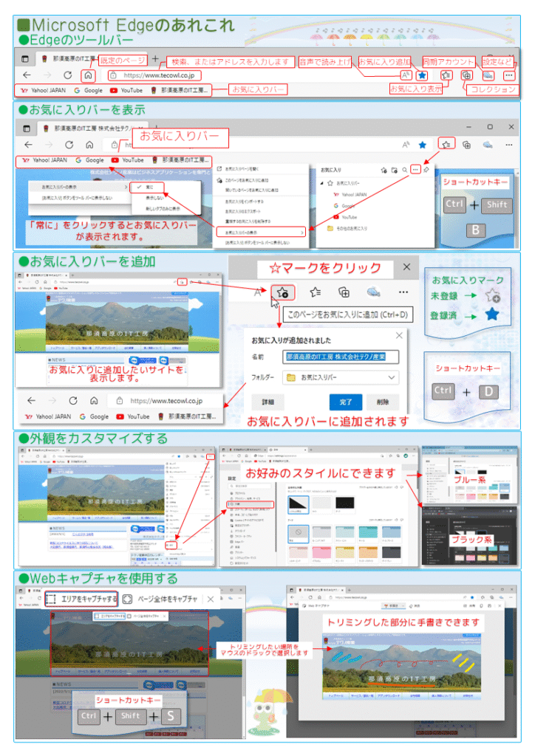Open the Collections icon in top toolbar

click(466, 75)
